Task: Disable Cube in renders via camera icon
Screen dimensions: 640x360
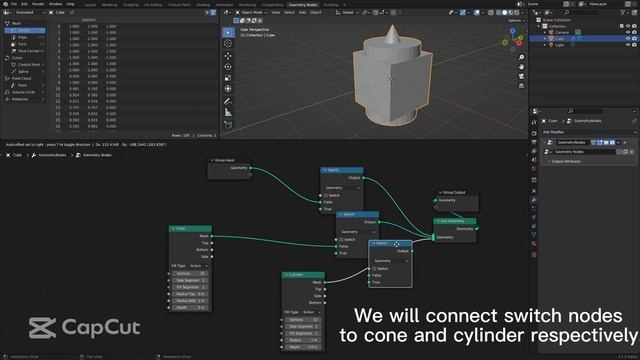Action: point(634,38)
